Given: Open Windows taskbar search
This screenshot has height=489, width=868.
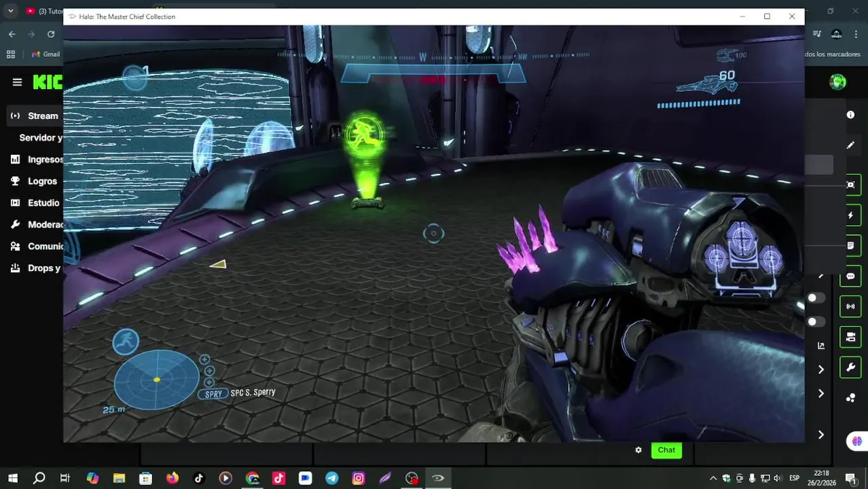Looking at the screenshot, I should click(39, 478).
